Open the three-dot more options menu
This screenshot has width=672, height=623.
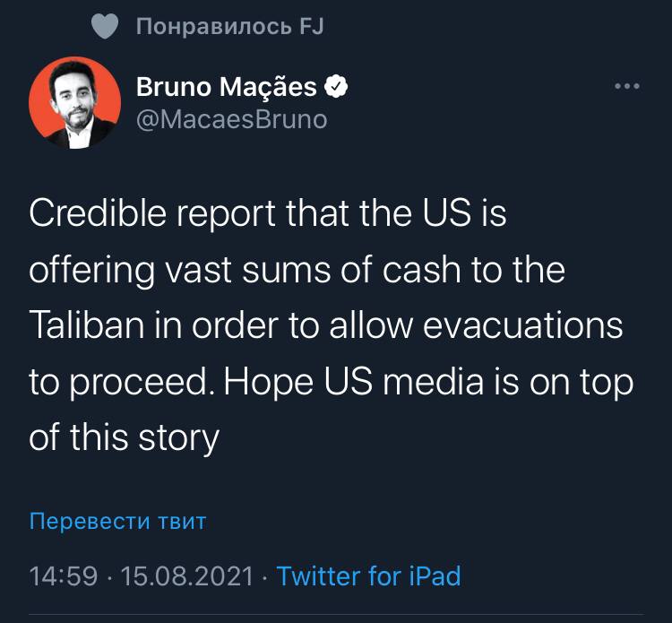626,87
